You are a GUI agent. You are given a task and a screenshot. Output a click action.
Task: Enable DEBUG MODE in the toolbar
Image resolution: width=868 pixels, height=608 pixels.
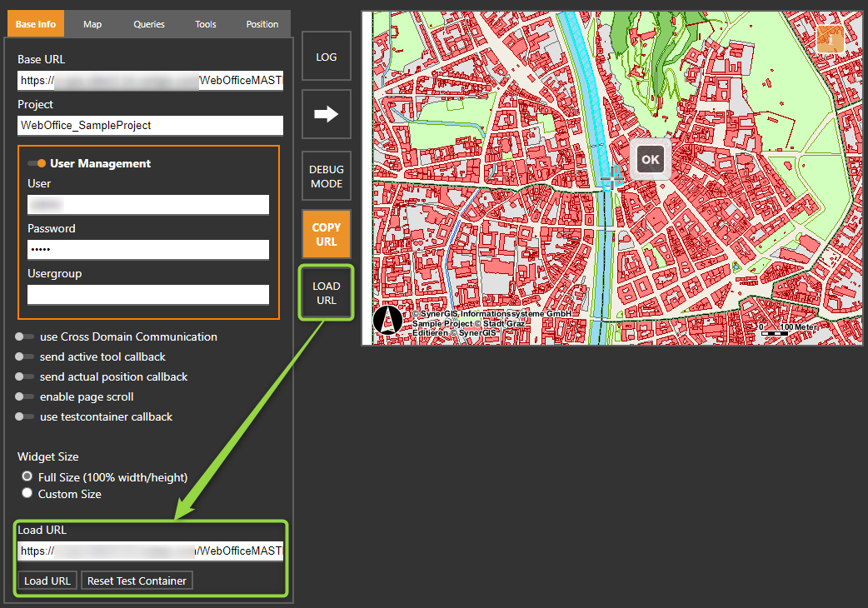[326, 176]
